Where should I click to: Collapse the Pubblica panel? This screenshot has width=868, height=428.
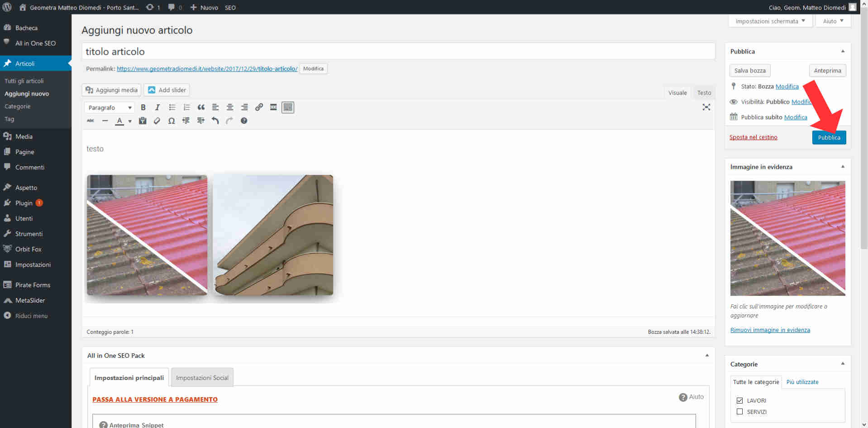pyautogui.click(x=843, y=51)
